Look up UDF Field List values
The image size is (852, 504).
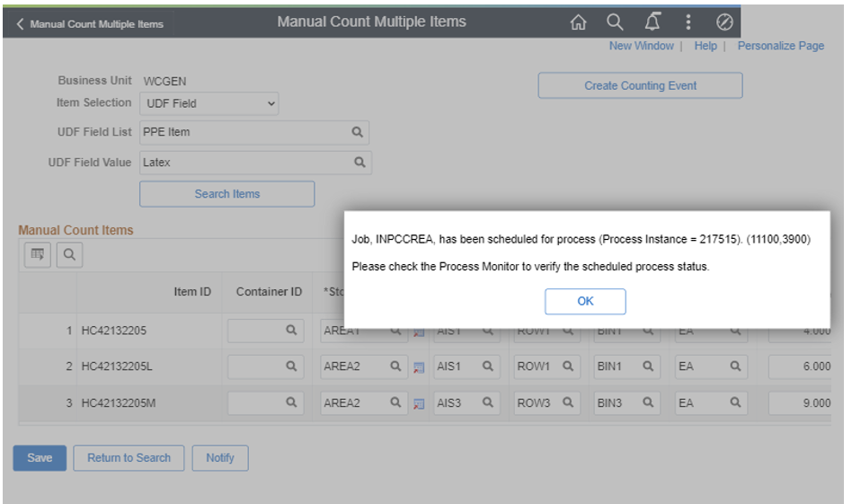click(357, 132)
